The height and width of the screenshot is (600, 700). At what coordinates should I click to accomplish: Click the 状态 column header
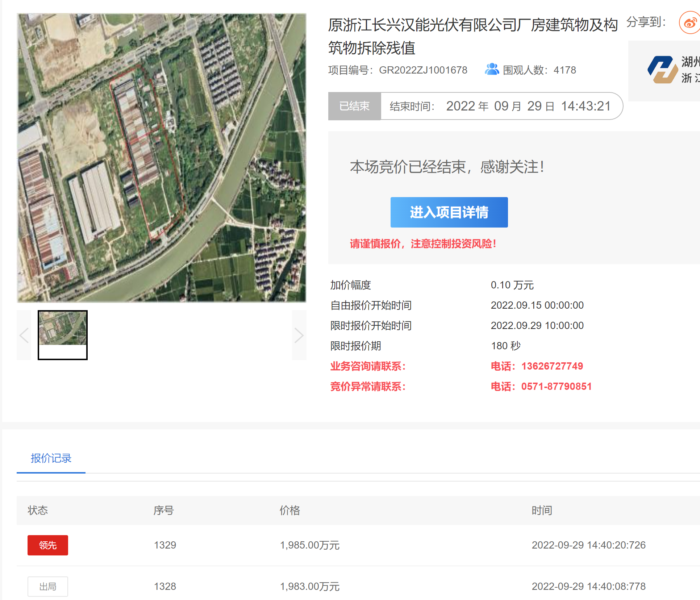pos(38,511)
